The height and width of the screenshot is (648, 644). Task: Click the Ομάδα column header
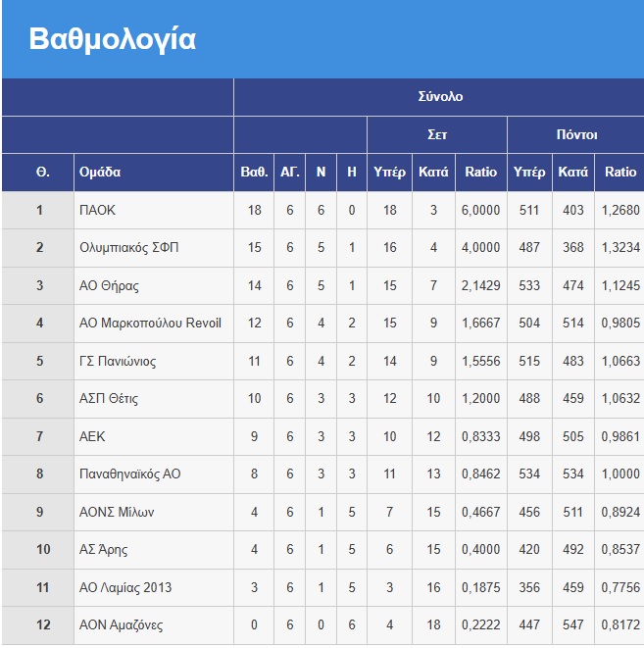coord(100,173)
